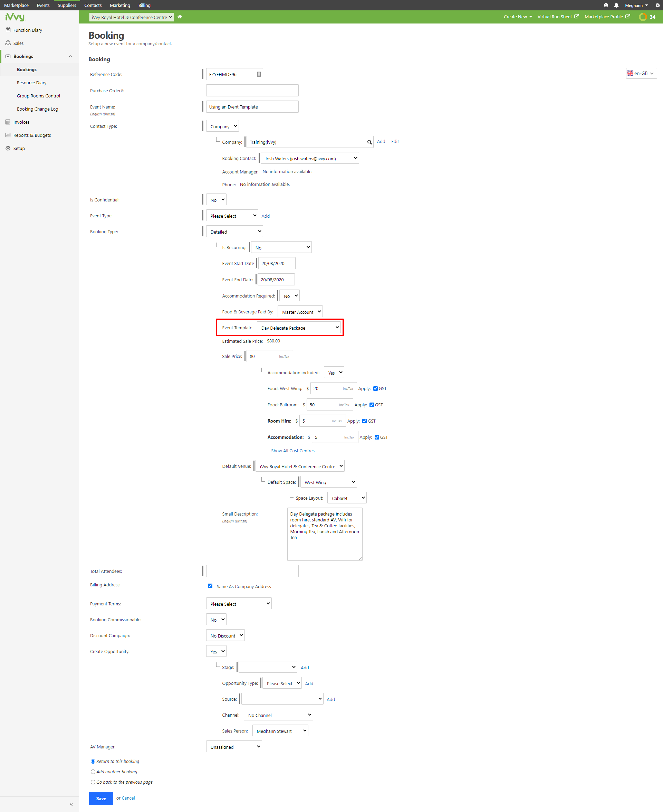Click the home icon in the green bar

(180, 17)
